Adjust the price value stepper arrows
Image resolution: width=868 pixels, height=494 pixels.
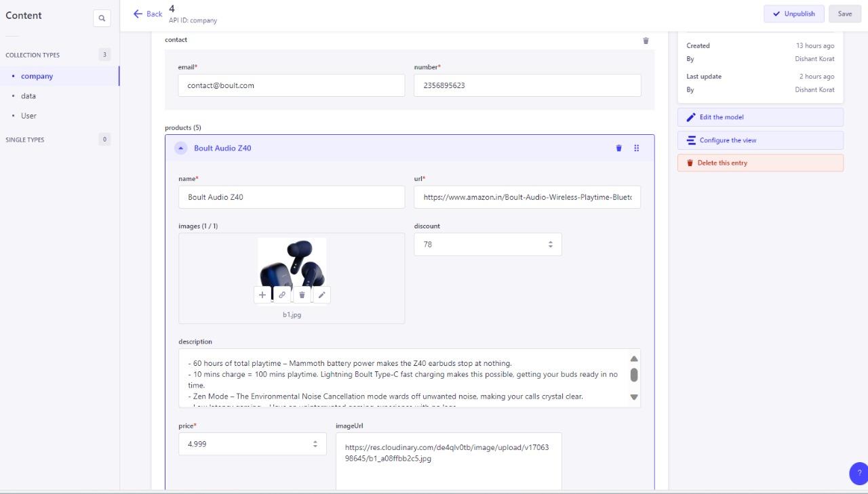(315, 444)
